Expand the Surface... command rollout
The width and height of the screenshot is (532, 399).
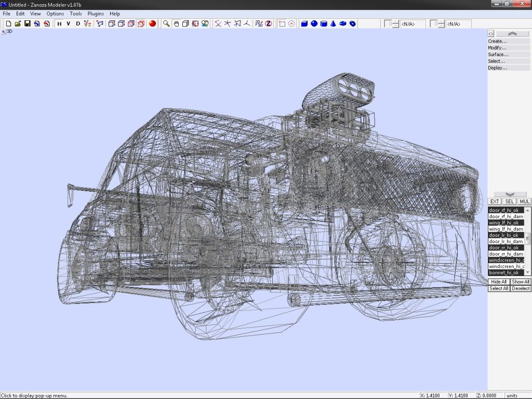tap(498, 55)
